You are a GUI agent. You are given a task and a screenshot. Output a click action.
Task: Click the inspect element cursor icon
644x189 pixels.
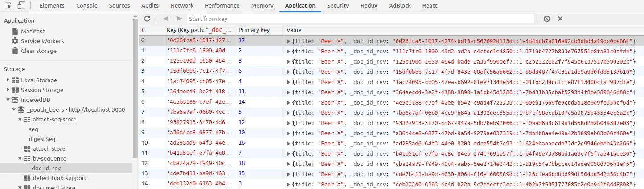click(8, 6)
